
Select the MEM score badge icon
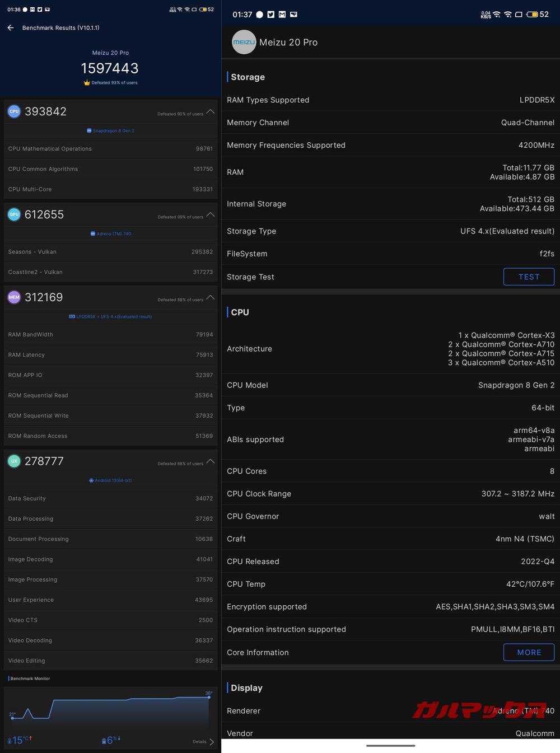coord(14,297)
